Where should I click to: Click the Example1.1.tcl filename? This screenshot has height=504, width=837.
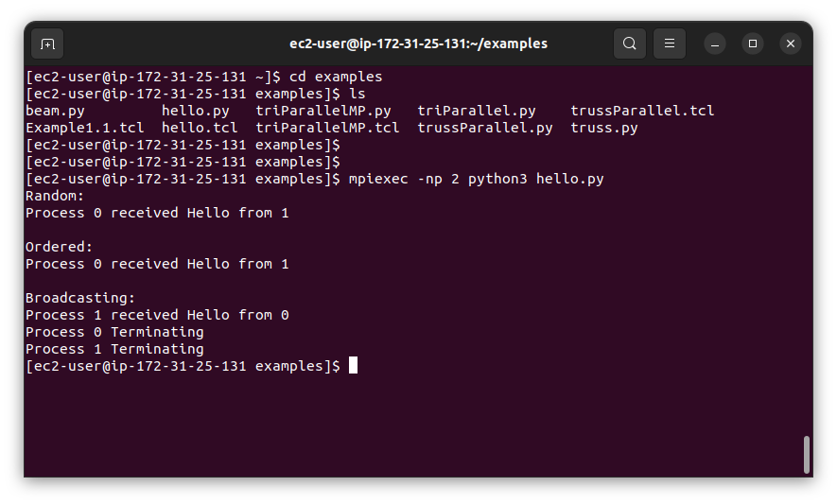coord(85,129)
